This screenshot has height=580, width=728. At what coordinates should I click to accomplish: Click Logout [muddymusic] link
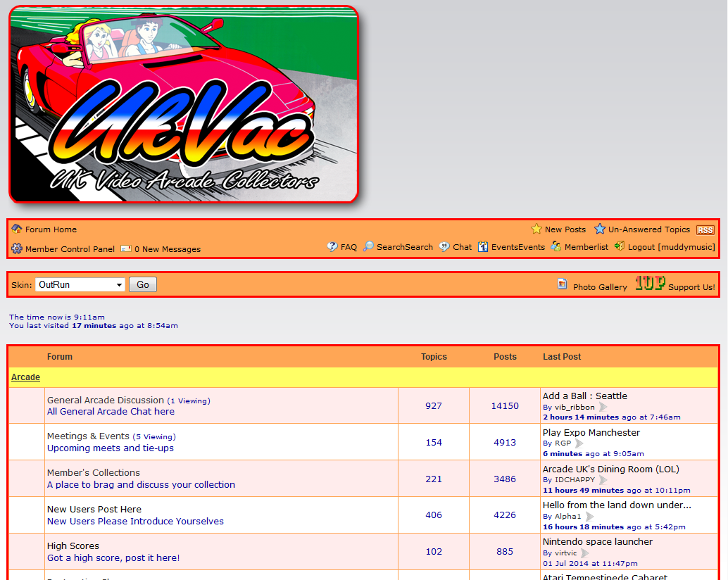(x=671, y=247)
